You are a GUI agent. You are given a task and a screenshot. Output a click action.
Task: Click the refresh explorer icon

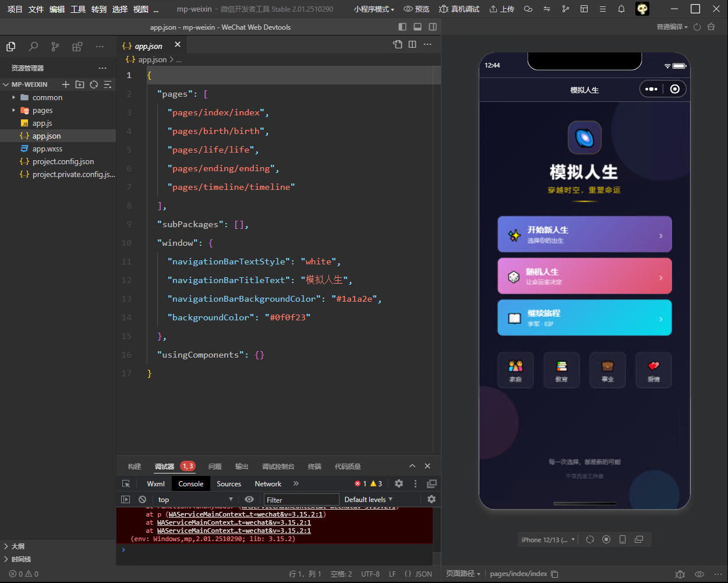click(x=94, y=84)
